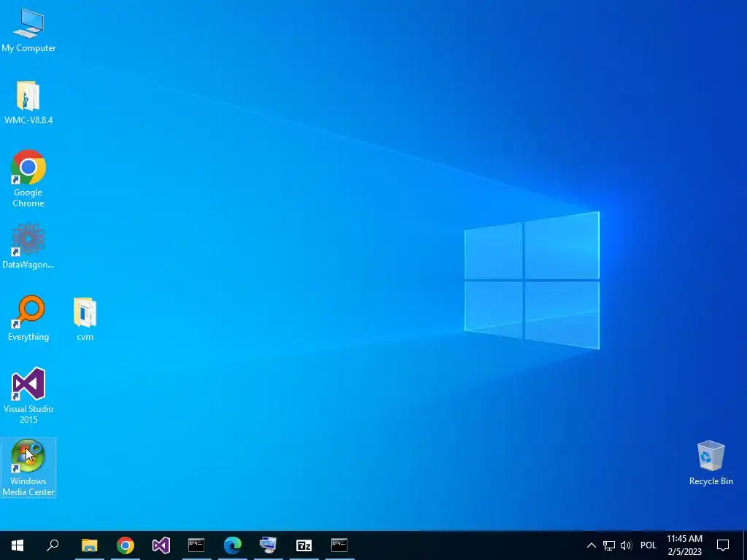Open the Action Center notifications icon
This screenshot has width=747, height=560.
[x=723, y=545]
